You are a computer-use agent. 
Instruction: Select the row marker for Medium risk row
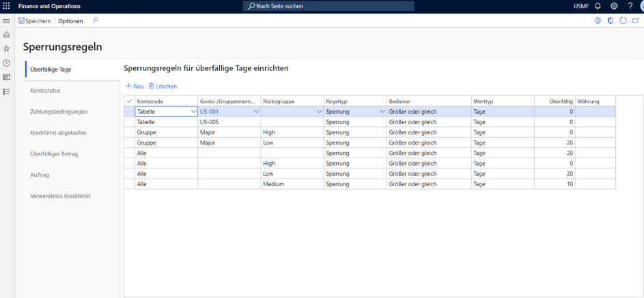pyautogui.click(x=129, y=184)
